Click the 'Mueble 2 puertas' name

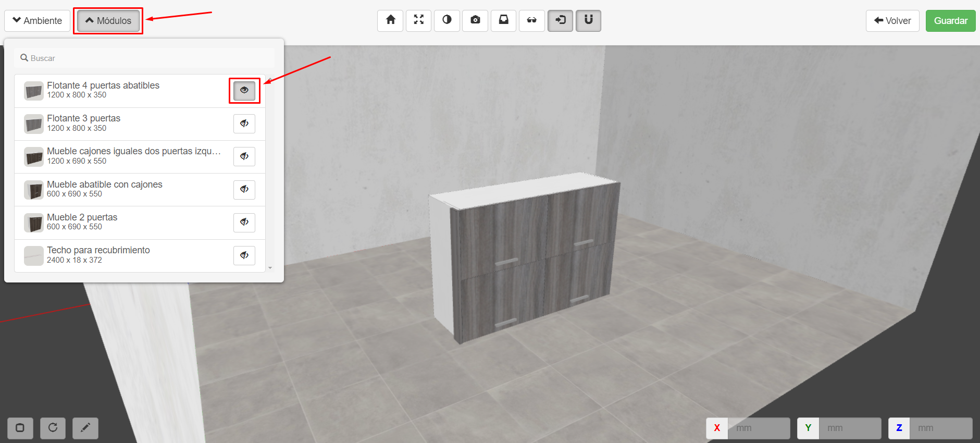pos(82,217)
